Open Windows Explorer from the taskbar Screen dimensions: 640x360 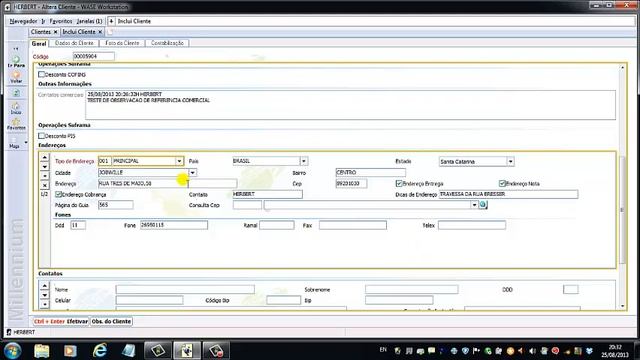(42, 351)
